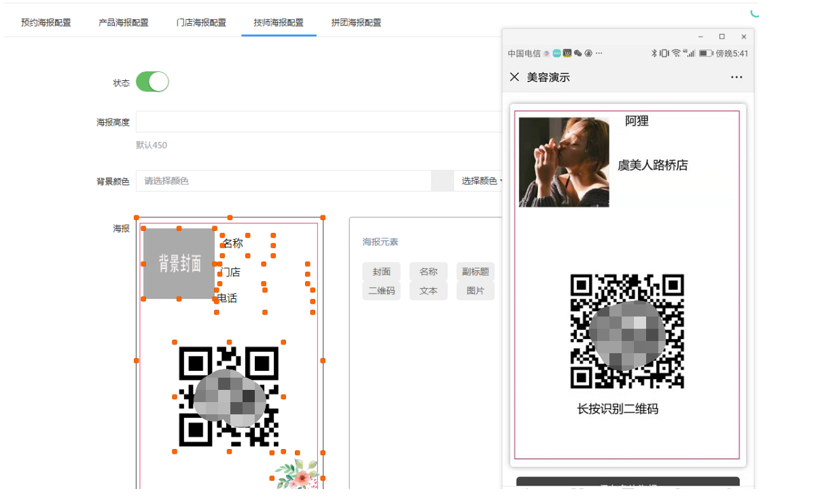Click the 傍晚5:41 clock in the phone status bar

pyautogui.click(x=732, y=54)
